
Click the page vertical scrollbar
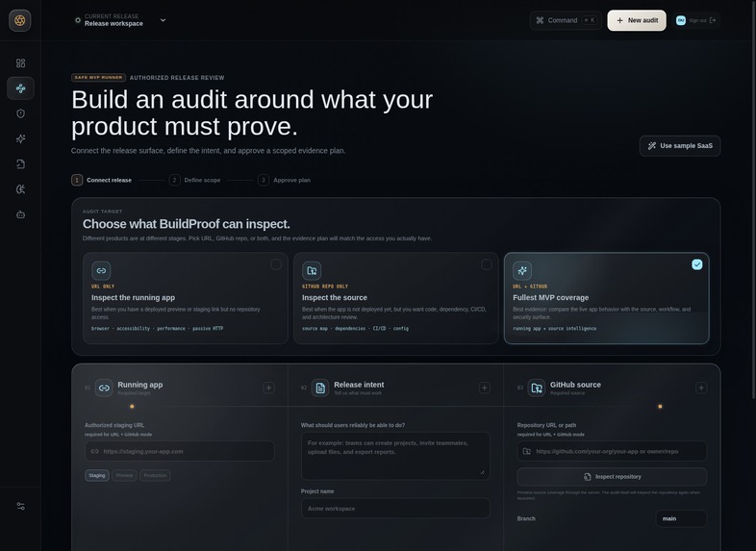tap(753, 199)
